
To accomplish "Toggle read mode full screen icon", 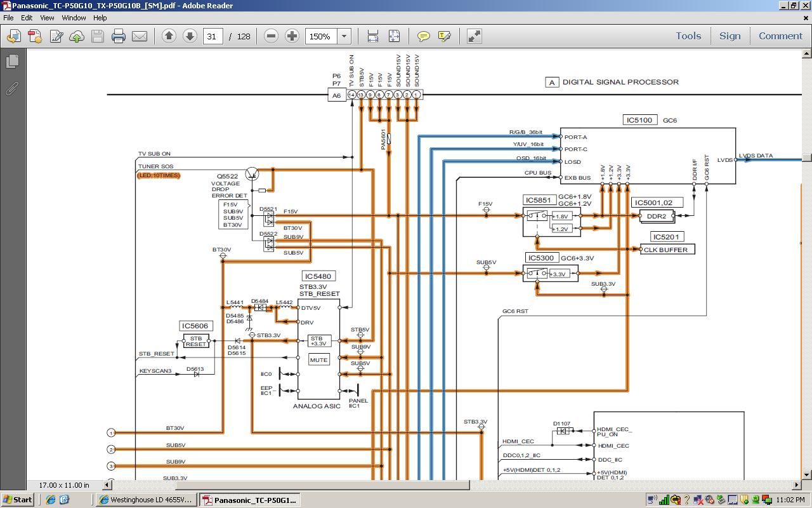I will pyautogui.click(x=474, y=36).
